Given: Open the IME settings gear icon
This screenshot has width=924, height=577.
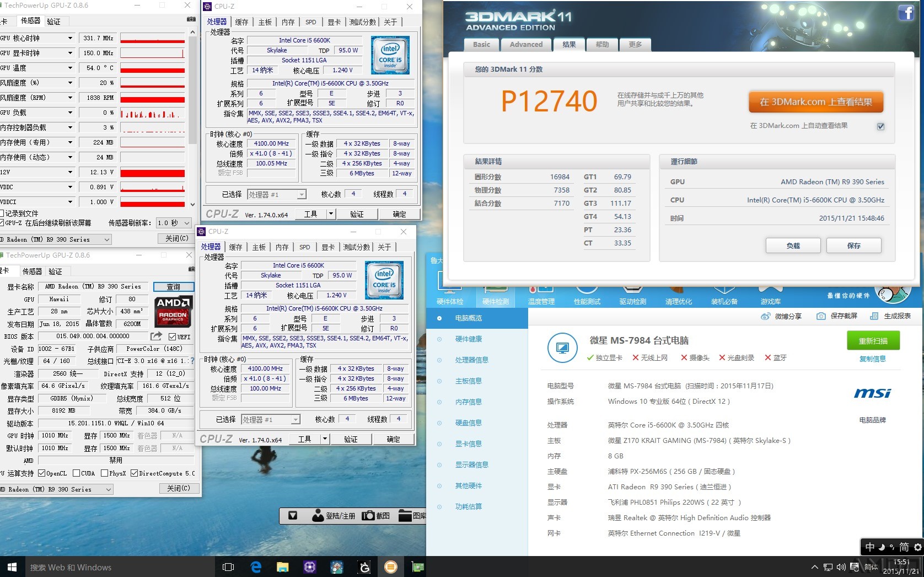Looking at the screenshot, I should tap(918, 547).
